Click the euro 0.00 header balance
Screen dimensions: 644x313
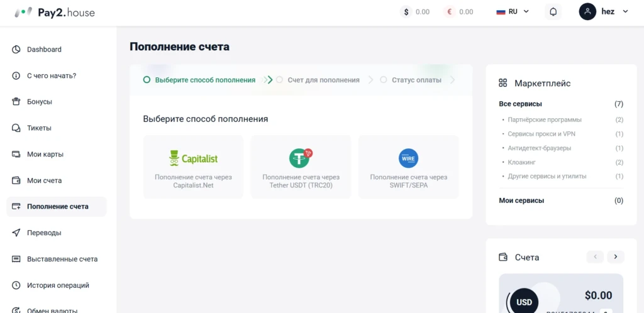466,12
